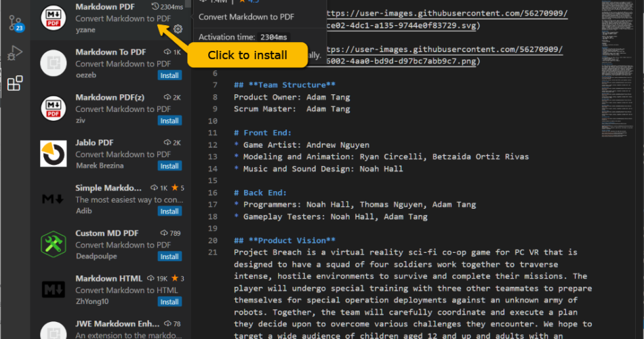The width and height of the screenshot is (644, 339).
Task: Click publisher name ZhYong10
Action: (92, 301)
